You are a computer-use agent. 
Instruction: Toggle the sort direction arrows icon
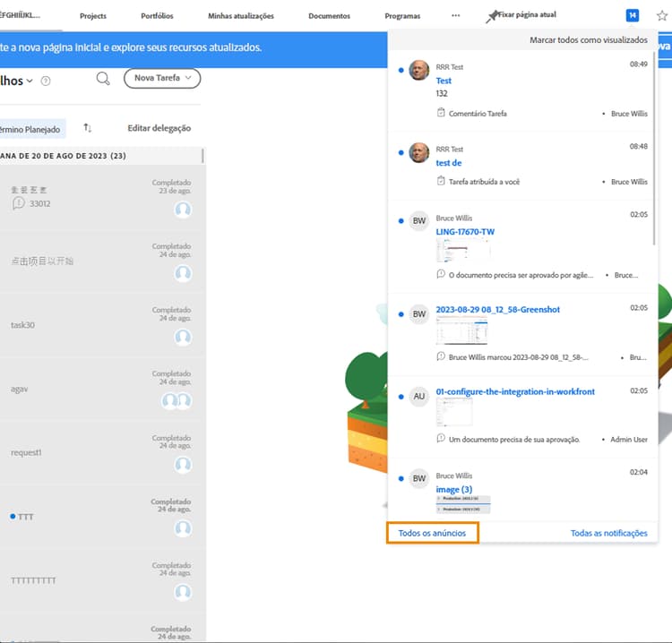[x=88, y=128]
